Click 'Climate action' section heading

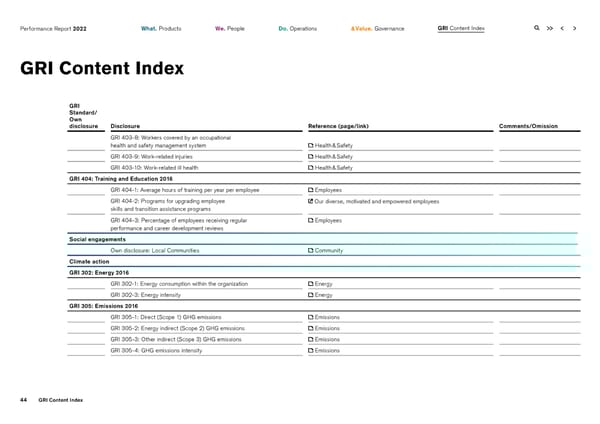(x=89, y=262)
